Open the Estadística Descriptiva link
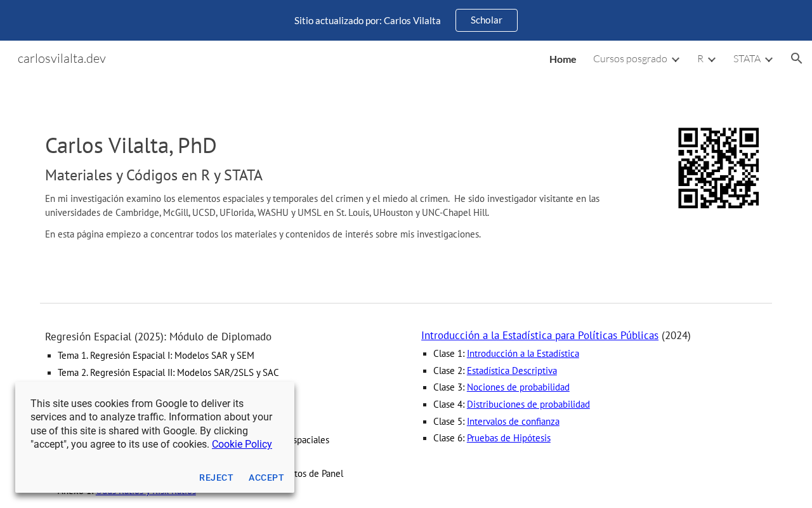This screenshot has width=812, height=508. tap(512, 371)
